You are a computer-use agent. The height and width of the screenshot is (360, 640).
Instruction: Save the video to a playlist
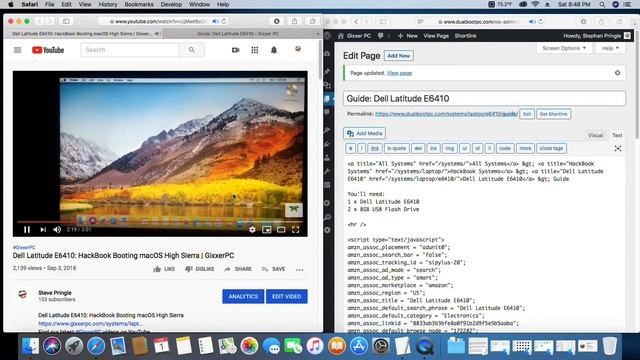pyautogui.click(x=273, y=269)
